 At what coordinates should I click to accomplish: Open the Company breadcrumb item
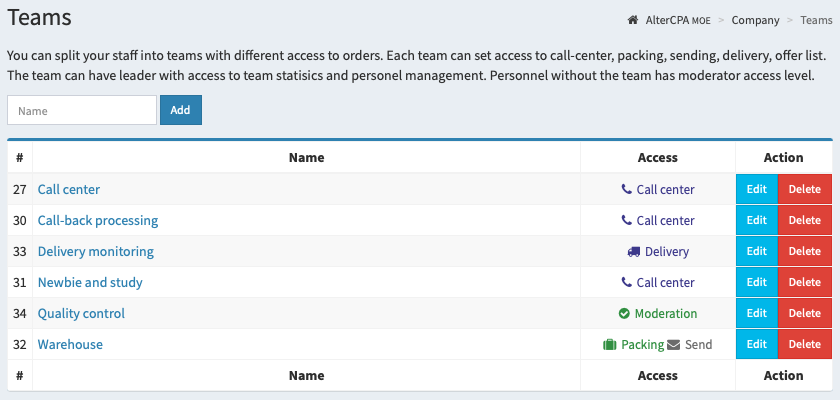click(x=755, y=20)
